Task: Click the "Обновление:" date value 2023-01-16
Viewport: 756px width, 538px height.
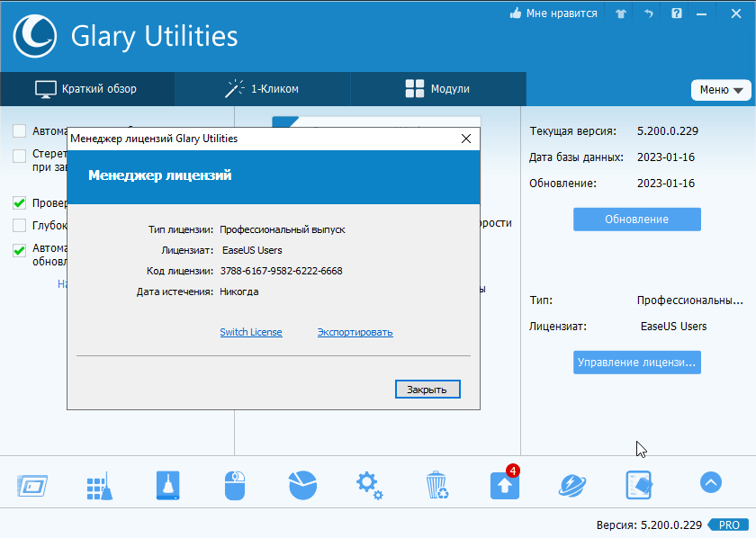Action: tap(666, 184)
